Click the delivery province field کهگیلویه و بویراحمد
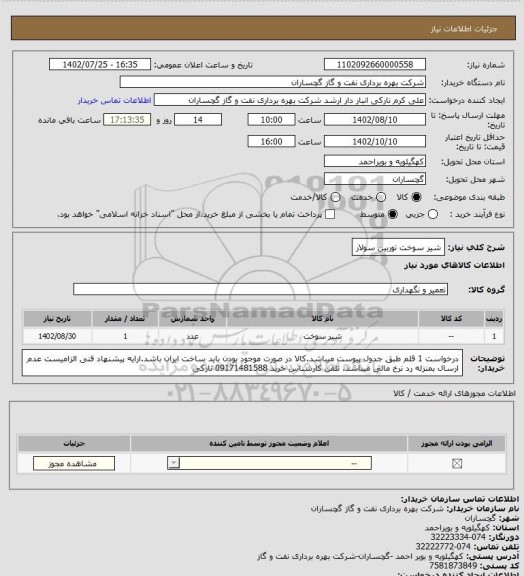The image size is (524, 576). [375, 161]
